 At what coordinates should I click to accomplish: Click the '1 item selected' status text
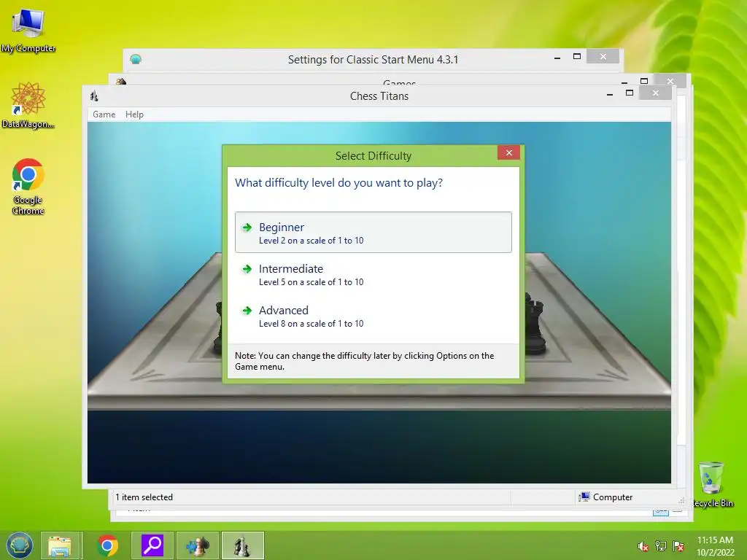coord(144,497)
